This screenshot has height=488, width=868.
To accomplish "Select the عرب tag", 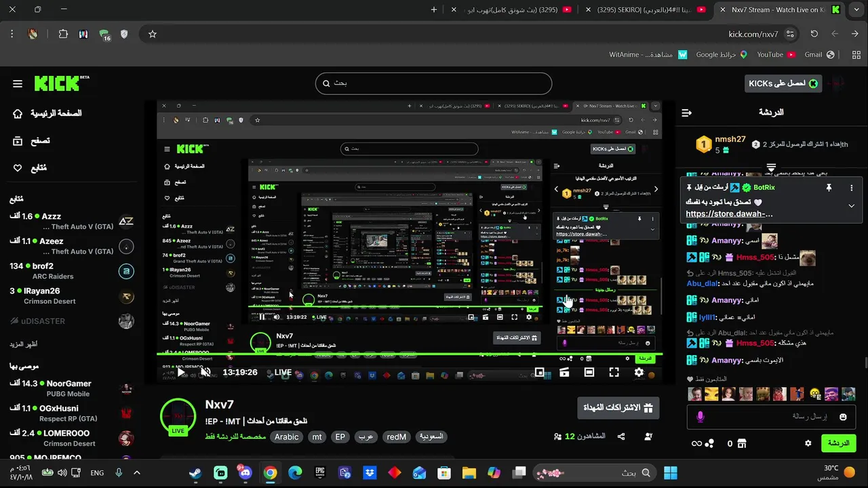I will pos(366,437).
